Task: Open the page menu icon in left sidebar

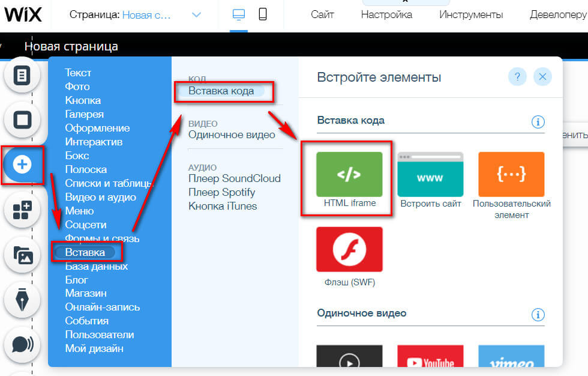Action: coord(22,75)
